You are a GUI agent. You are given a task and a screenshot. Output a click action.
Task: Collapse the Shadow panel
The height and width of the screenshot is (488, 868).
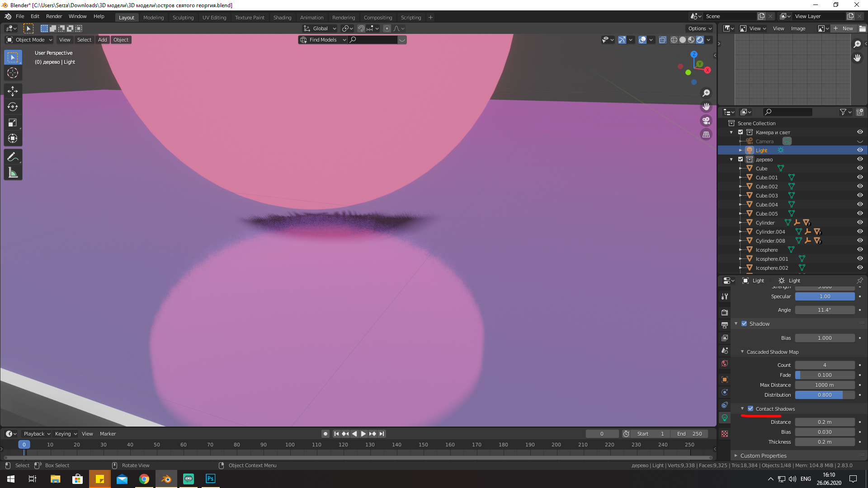pyautogui.click(x=736, y=324)
